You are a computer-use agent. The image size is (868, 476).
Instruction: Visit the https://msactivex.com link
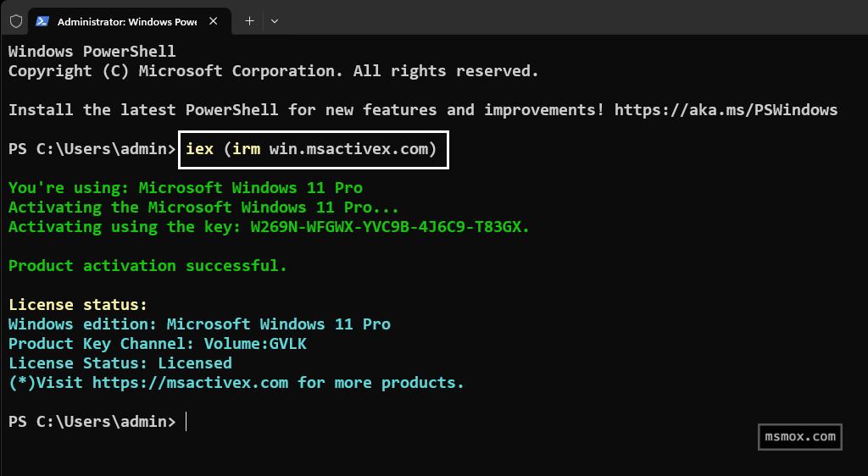point(191,383)
